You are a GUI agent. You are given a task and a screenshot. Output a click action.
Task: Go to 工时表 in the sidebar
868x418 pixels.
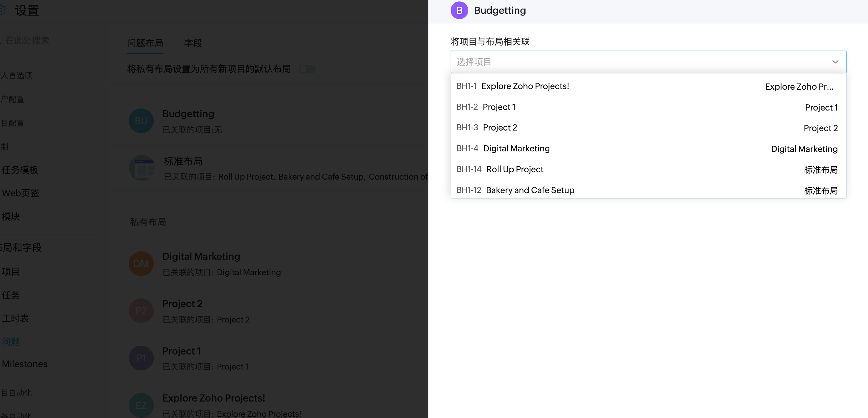click(16, 318)
